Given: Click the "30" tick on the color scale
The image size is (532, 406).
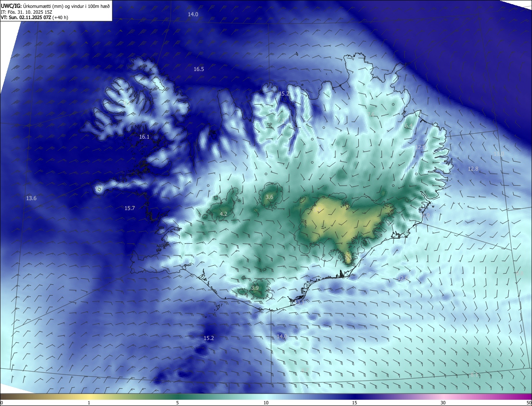Looking at the screenshot, I should (x=443, y=403).
